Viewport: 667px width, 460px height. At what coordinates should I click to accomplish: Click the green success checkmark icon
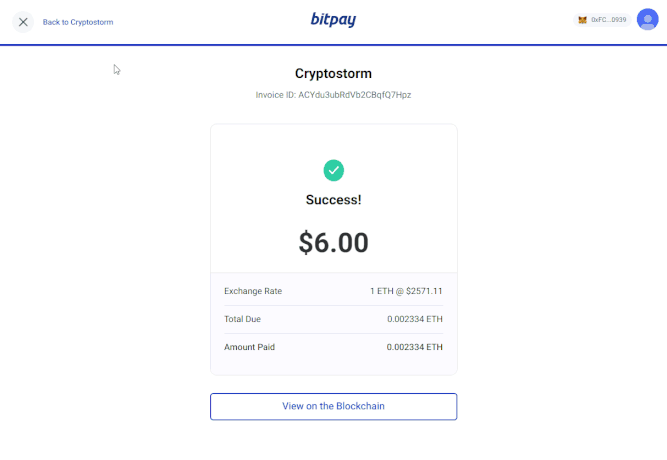tap(333, 170)
